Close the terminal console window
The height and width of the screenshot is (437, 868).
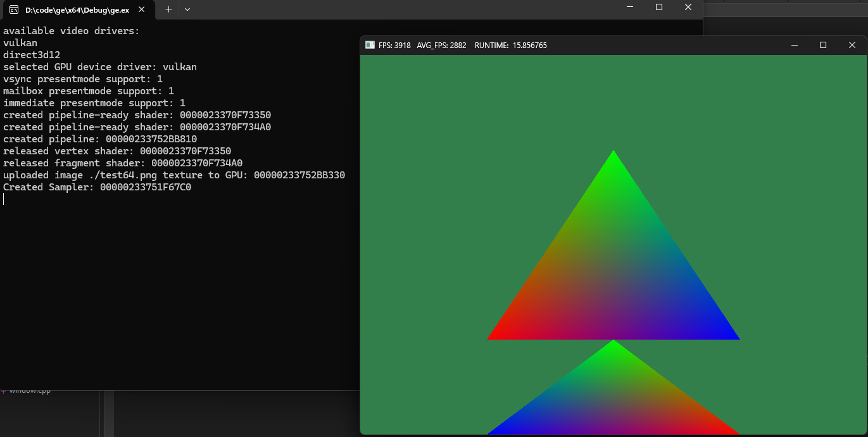(x=688, y=7)
